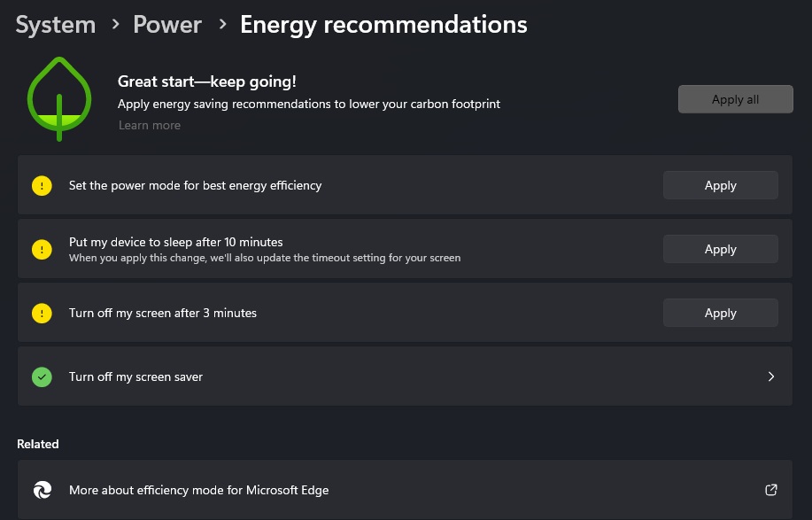Click the yellow warning icon beside power mode
The image size is (812, 520).
click(42, 186)
